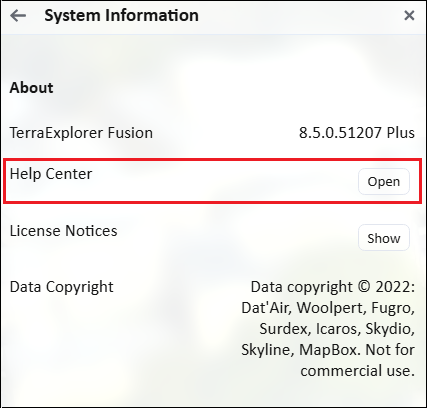Go back using the left arrow icon
The height and width of the screenshot is (408, 427).
tap(18, 15)
